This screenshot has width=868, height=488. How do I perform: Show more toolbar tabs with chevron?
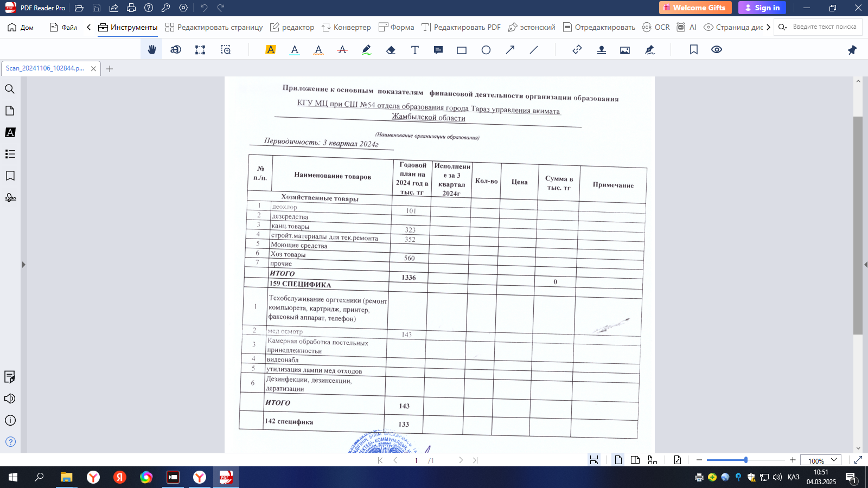tap(768, 27)
